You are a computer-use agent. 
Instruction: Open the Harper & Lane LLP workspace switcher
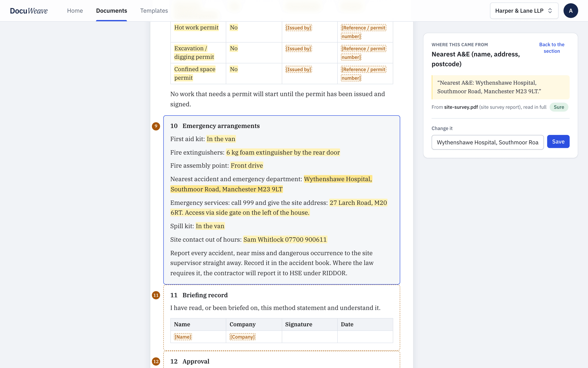click(x=524, y=11)
